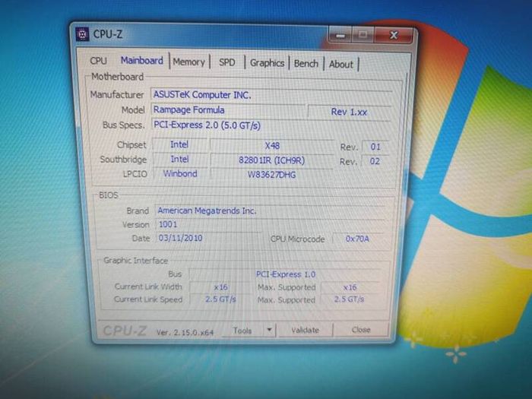Show the About tab
The height and width of the screenshot is (399, 532).
click(341, 64)
